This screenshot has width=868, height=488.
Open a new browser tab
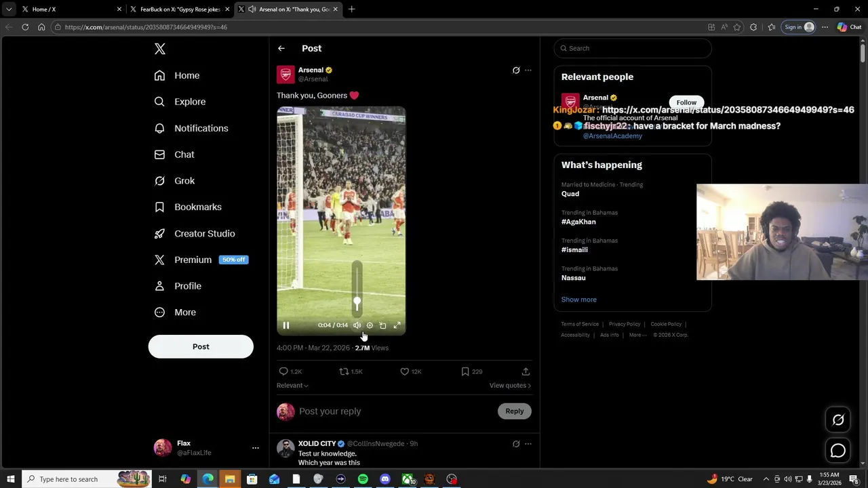351,9
